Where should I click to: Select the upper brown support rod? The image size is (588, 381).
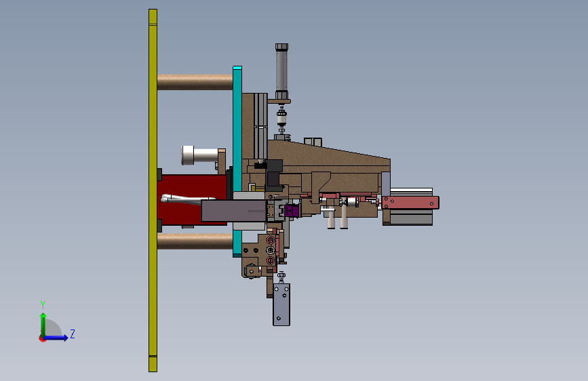click(195, 82)
